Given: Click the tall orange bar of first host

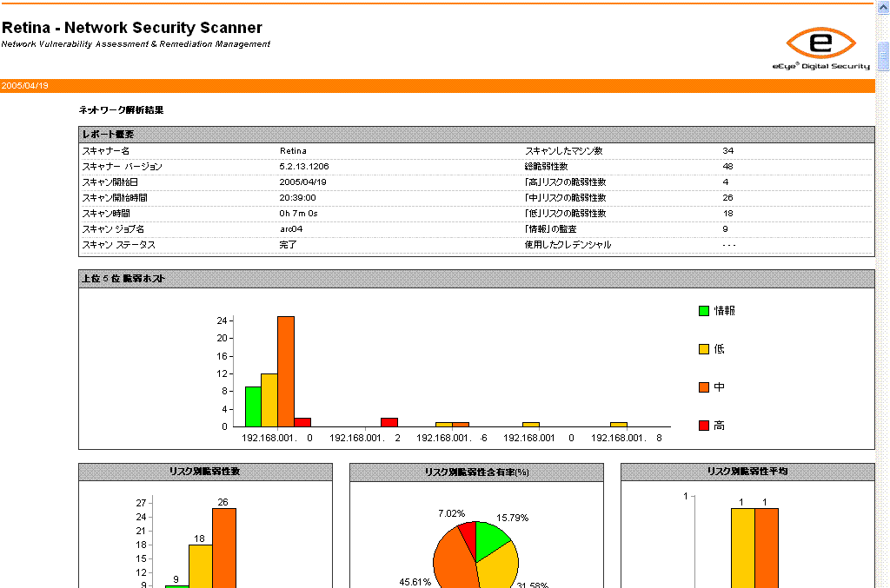Looking at the screenshot, I should (x=286, y=372).
